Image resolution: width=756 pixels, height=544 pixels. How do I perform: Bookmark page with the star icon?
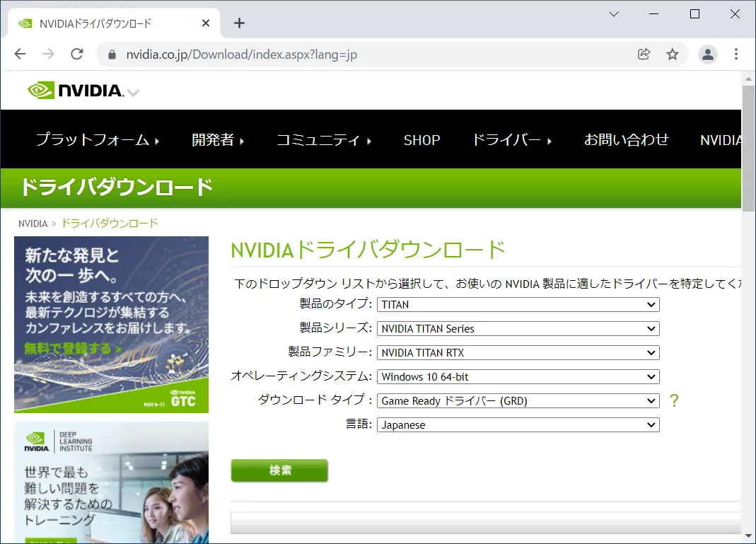coord(672,54)
